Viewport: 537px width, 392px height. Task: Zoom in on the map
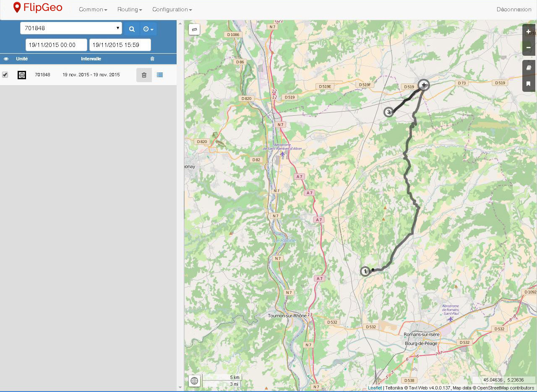(x=528, y=31)
